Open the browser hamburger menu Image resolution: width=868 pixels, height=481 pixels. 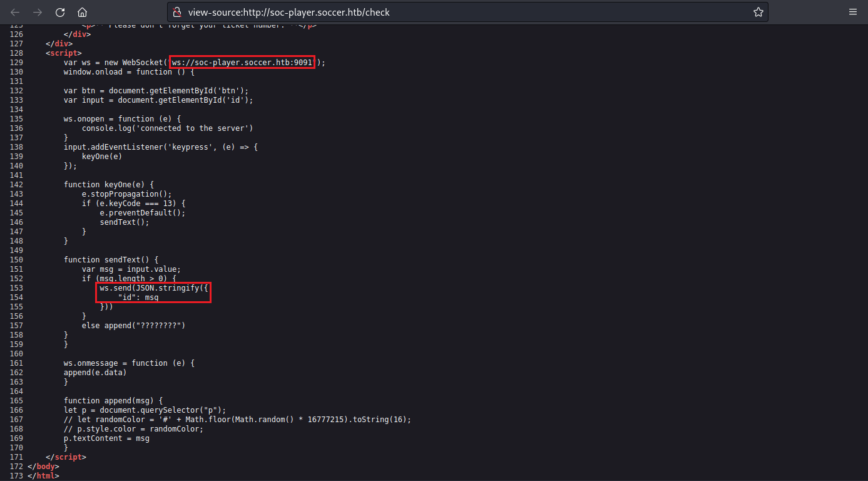pos(853,12)
